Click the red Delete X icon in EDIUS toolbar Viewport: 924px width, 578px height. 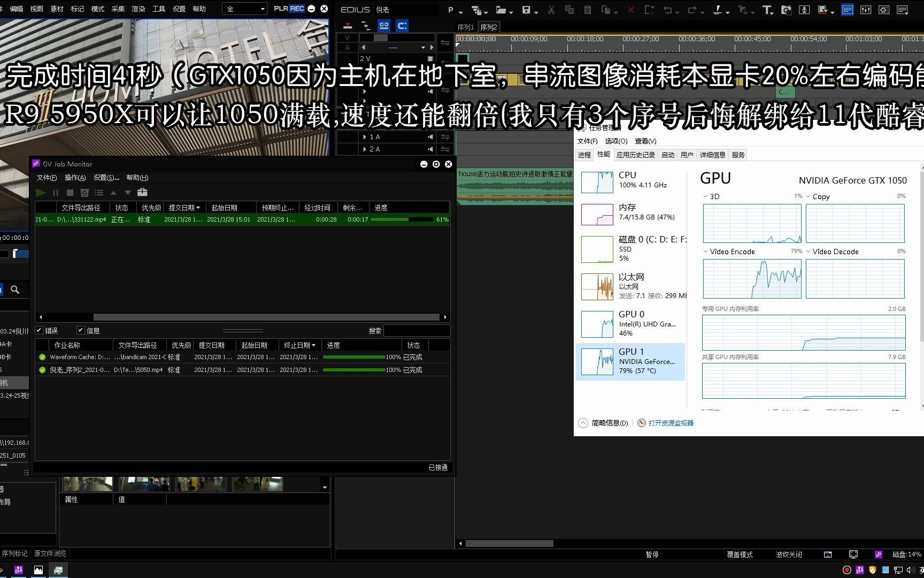pyautogui.click(x=631, y=10)
